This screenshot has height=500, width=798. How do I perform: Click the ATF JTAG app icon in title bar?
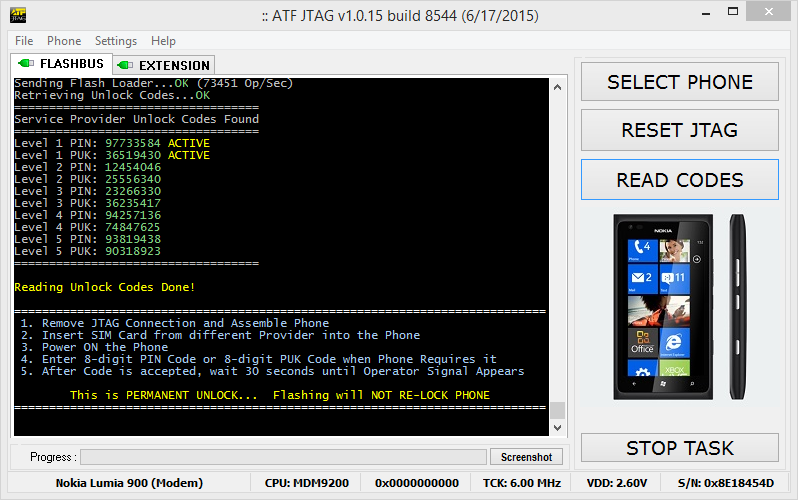(x=18, y=15)
